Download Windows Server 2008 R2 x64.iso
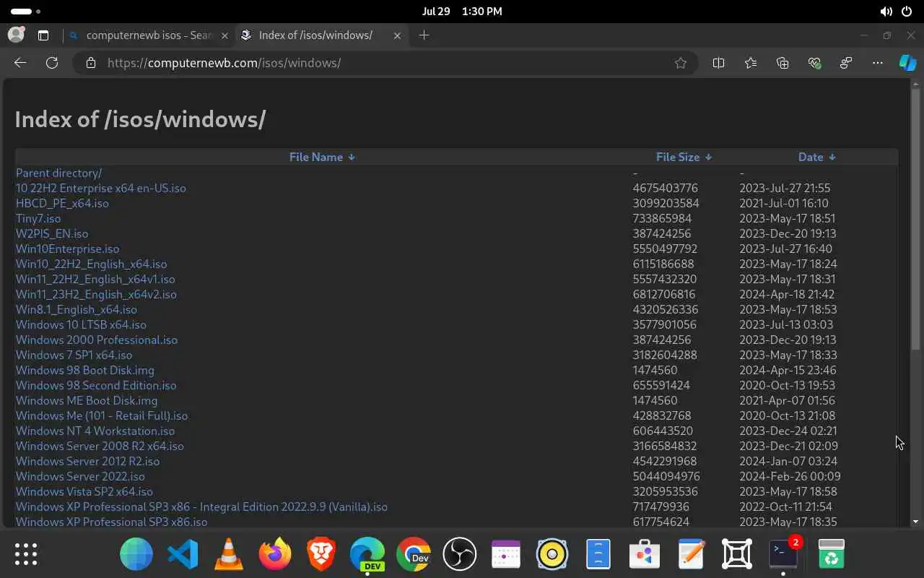The image size is (924, 578). point(100,446)
